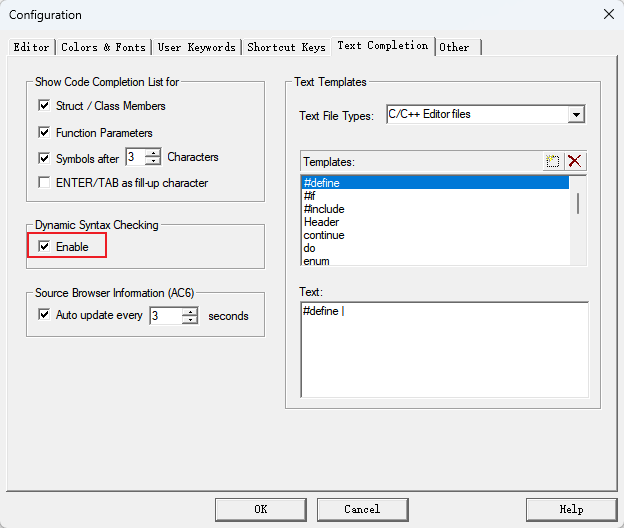Toggle Auto update every seconds checkbox
The height and width of the screenshot is (528, 624).
point(44,315)
